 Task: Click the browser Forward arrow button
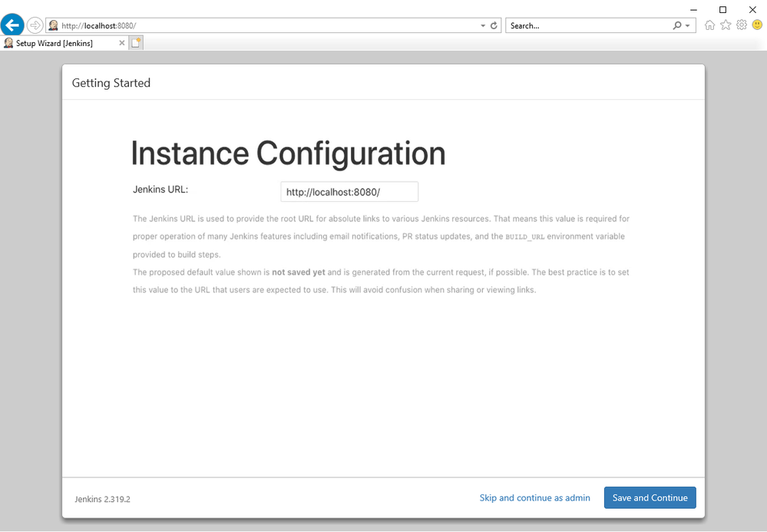coord(35,25)
